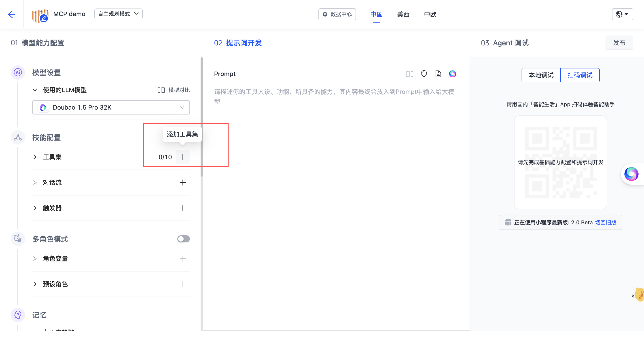
Task: Expand the 工具集 section
Action: (x=35, y=157)
